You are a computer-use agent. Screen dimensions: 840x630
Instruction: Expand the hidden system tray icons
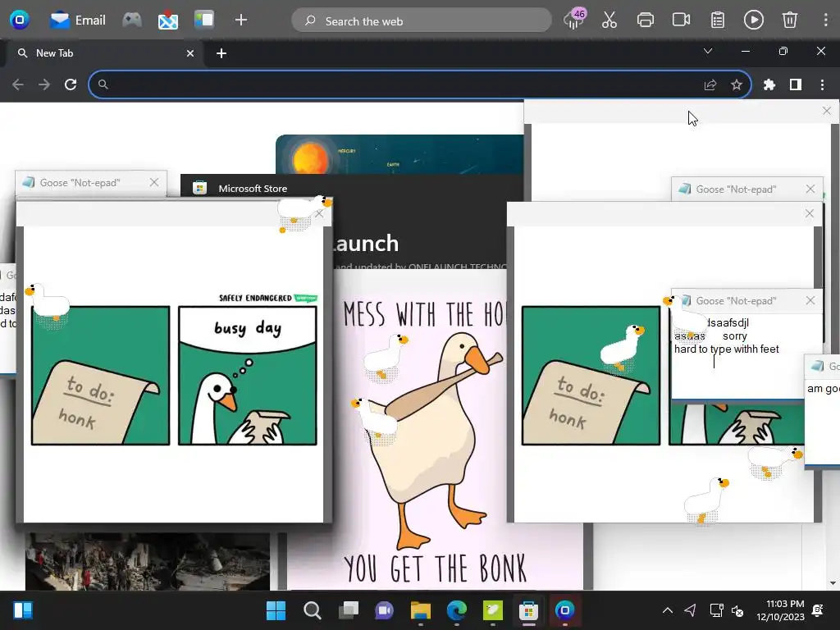pyautogui.click(x=668, y=610)
